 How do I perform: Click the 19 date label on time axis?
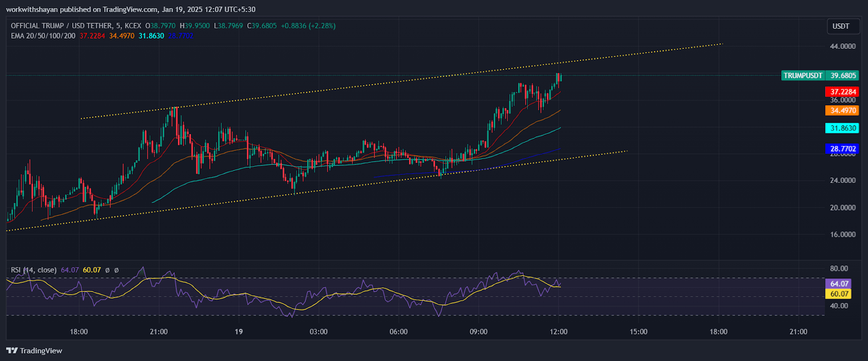click(239, 332)
